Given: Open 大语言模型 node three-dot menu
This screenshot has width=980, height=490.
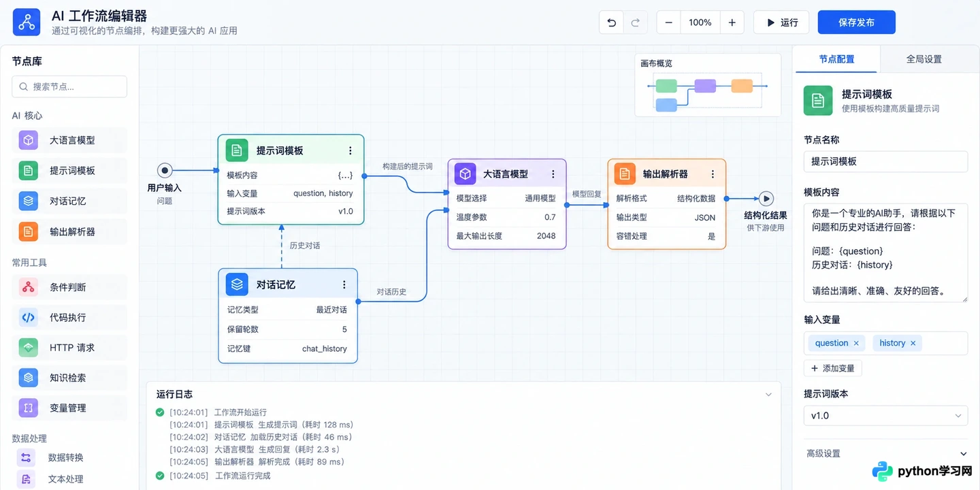Looking at the screenshot, I should click(x=553, y=174).
